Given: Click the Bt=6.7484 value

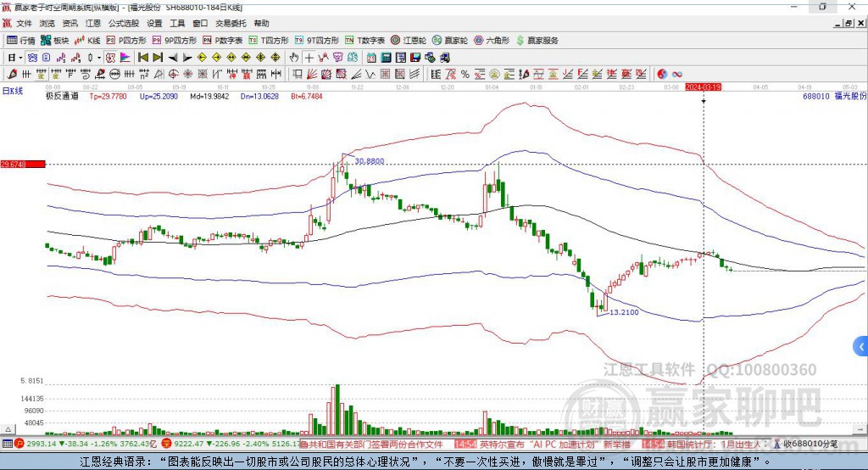Looking at the screenshot, I should click(307, 96).
